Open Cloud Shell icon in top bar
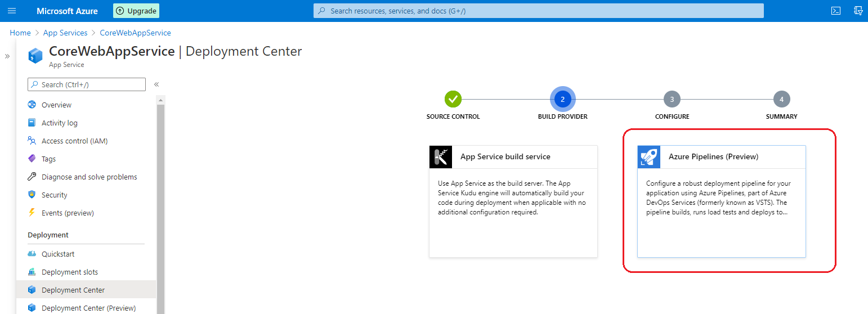Screen dimensions: 868x314 pyautogui.click(x=836, y=11)
